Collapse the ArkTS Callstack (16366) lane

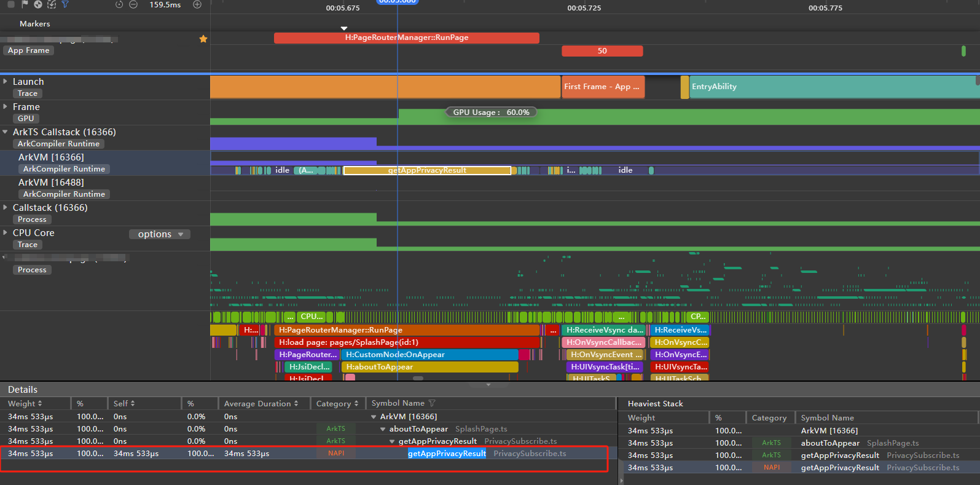5,132
